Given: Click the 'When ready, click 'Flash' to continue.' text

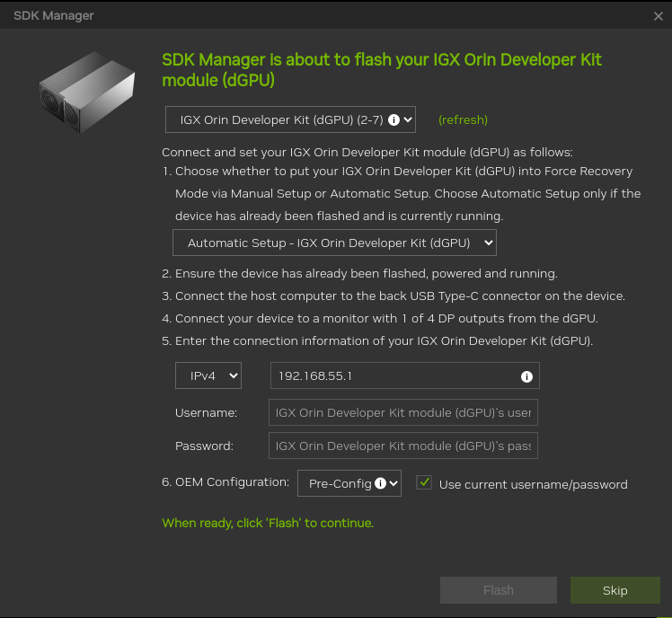Looking at the screenshot, I should coord(268,523).
